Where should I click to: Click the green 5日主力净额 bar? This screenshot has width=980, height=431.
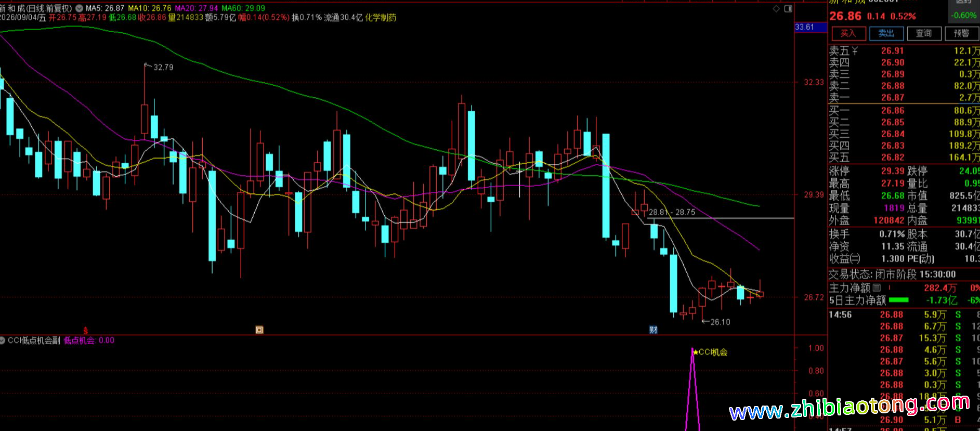pyautogui.click(x=899, y=300)
